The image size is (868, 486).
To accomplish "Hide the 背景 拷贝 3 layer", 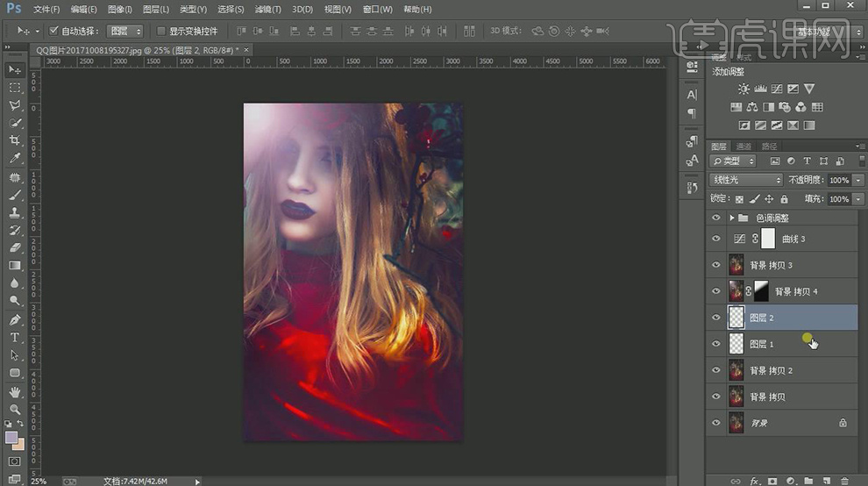I will click(716, 265).
